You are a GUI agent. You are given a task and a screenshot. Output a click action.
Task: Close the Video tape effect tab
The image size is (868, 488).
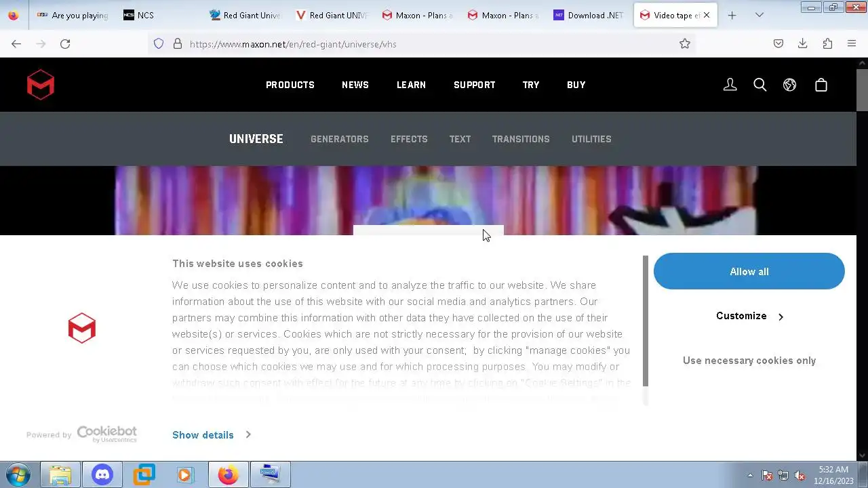point(707,15)
